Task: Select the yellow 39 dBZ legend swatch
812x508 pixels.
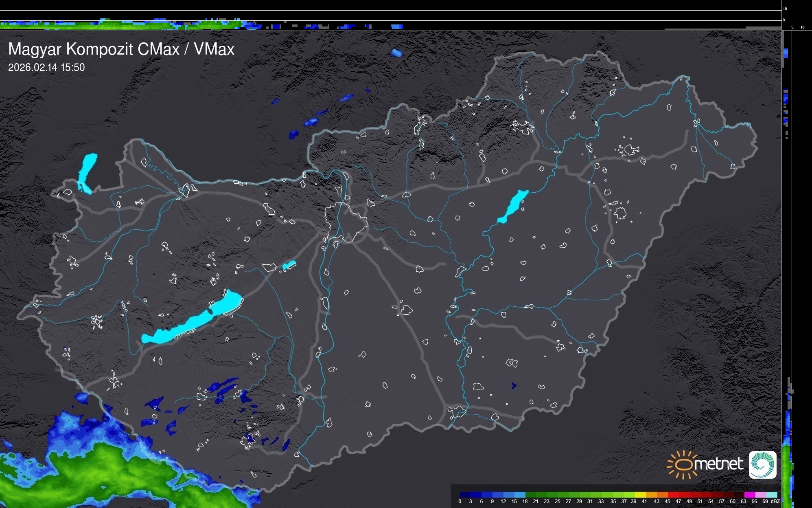Action: [640, 495]
